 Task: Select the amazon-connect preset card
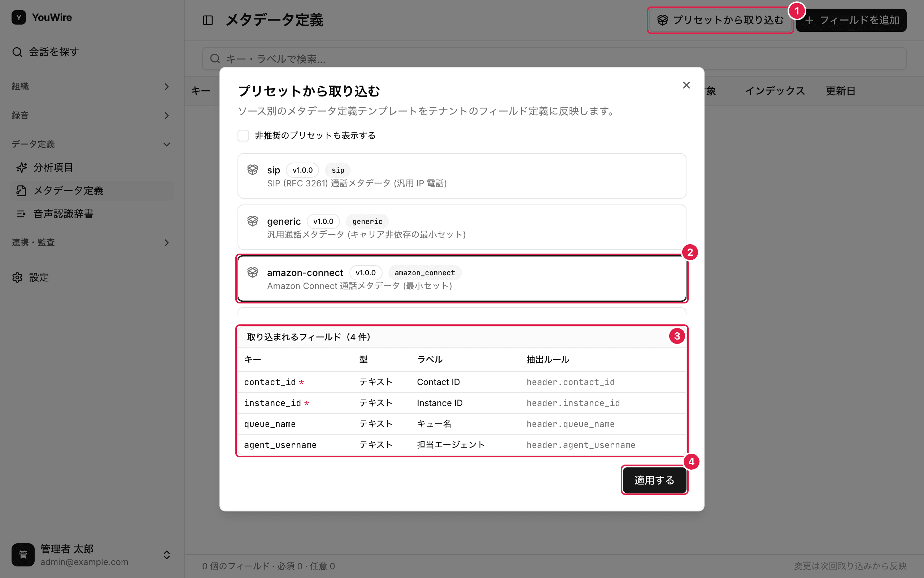click(x=462, y=279)
